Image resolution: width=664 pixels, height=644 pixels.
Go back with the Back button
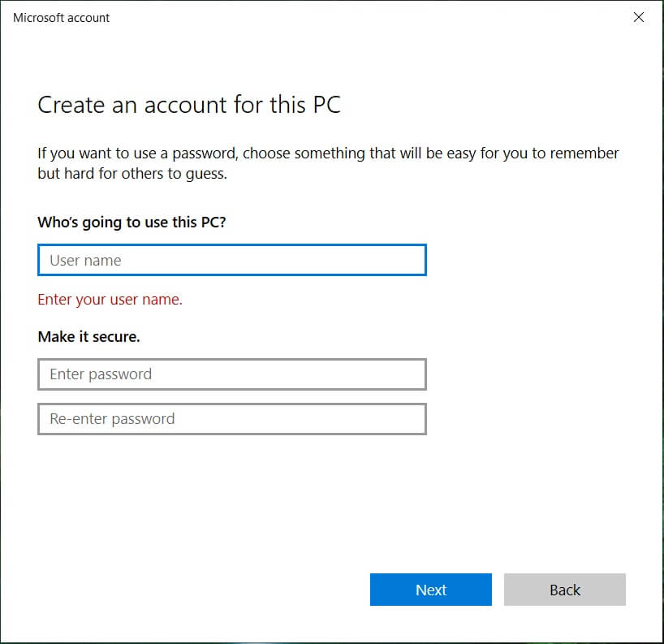564,590
